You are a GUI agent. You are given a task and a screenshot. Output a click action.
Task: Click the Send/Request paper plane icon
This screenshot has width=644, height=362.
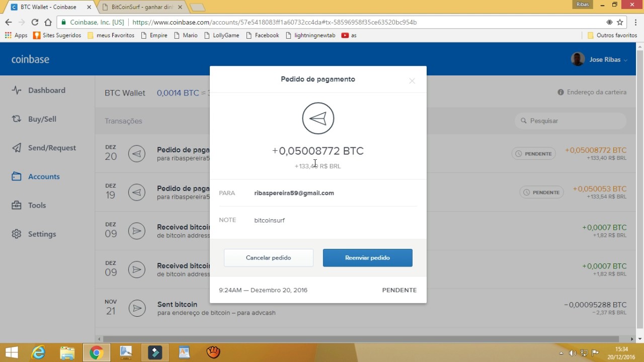point(17,148)
